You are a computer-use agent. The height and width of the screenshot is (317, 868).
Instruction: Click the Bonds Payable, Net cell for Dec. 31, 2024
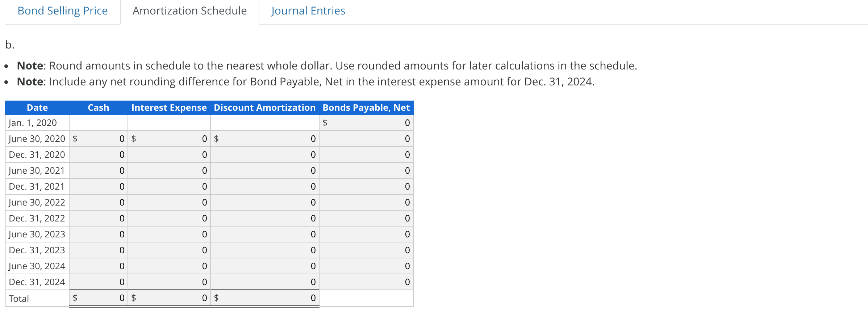tap(366, 282)
